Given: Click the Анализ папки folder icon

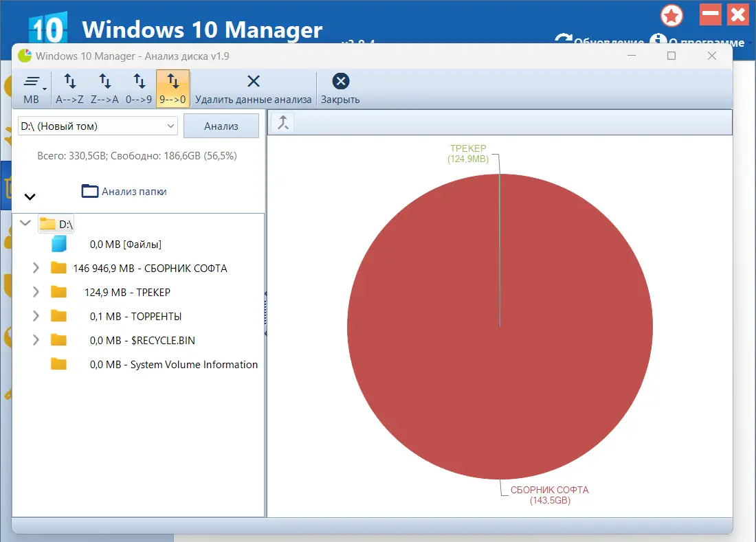Looking at the screenshot, I should [x=89, y=191].
